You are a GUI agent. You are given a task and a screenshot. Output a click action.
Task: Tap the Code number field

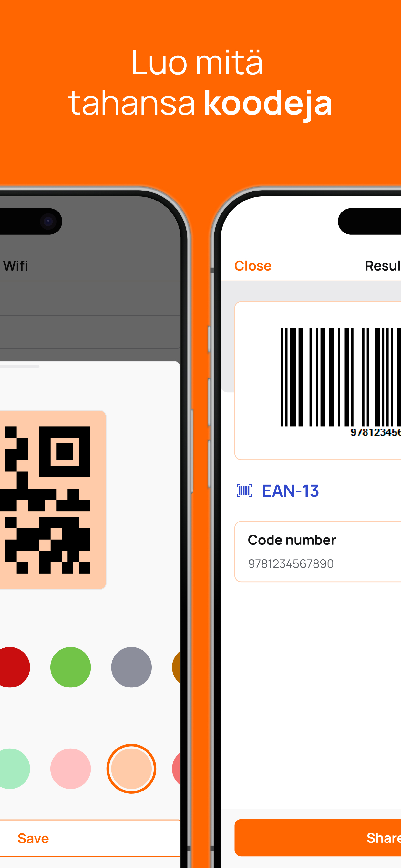tap(318, 552)
